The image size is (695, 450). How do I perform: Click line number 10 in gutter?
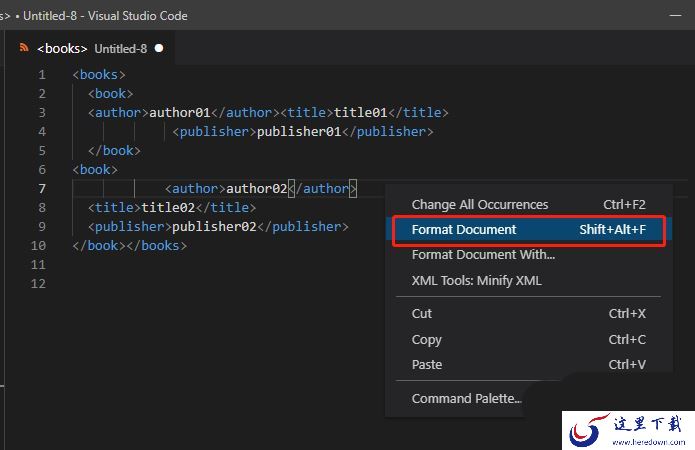tap(38, 246)
